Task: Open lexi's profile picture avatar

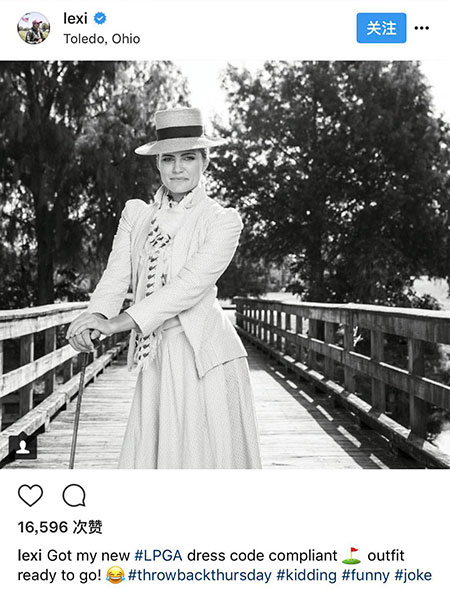Action: pos(34,28)
